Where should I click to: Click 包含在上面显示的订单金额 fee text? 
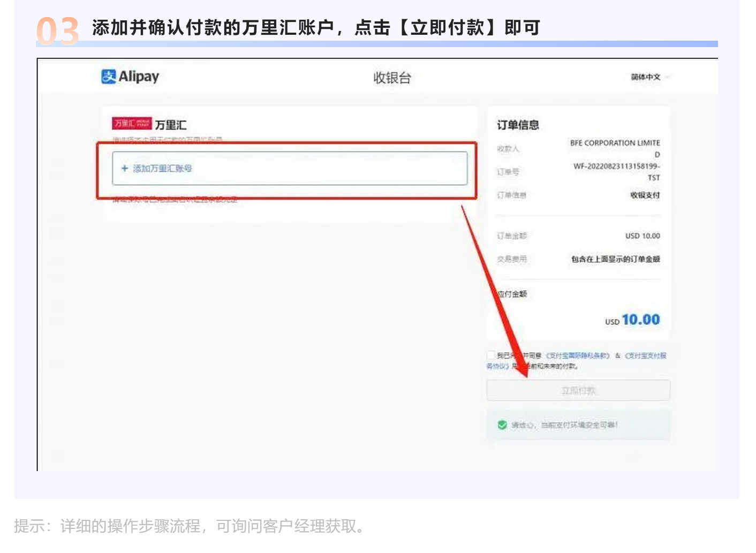tap(615, 259)
